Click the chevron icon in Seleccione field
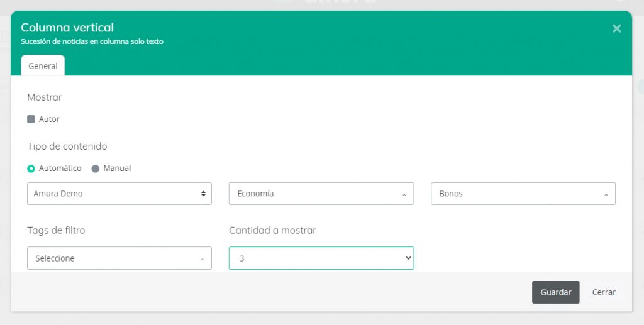The height and width of the screenshot is (325, 644). point(203,260)
